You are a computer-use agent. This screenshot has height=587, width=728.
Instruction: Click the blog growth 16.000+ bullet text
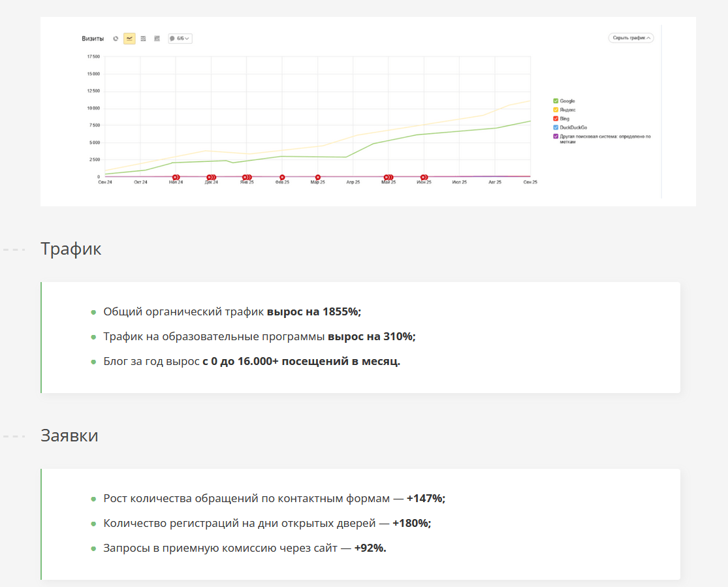click(251, 361)
